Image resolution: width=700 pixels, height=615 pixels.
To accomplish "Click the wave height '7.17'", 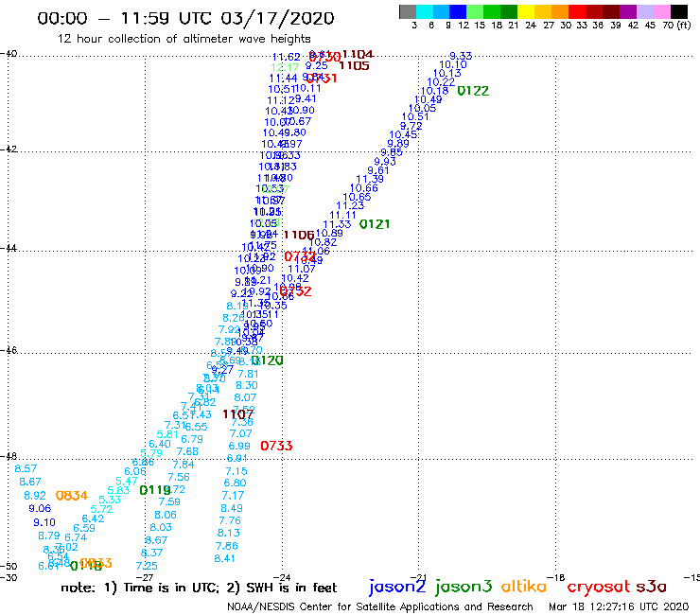I will tap(233, 495).
